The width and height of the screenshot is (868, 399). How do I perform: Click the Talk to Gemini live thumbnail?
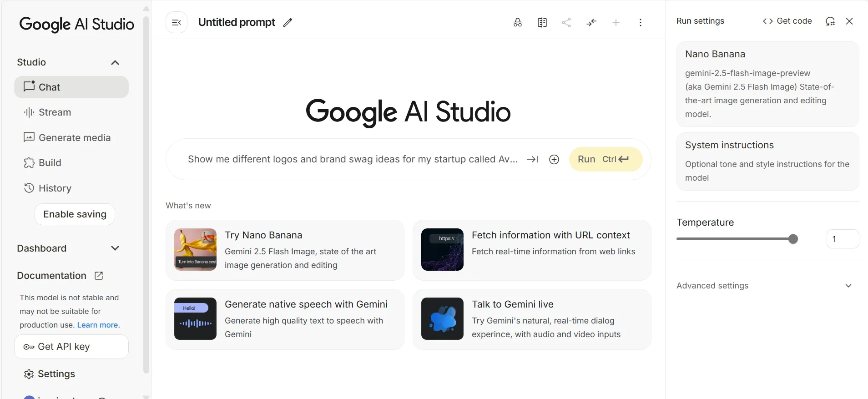click(442, 318)
